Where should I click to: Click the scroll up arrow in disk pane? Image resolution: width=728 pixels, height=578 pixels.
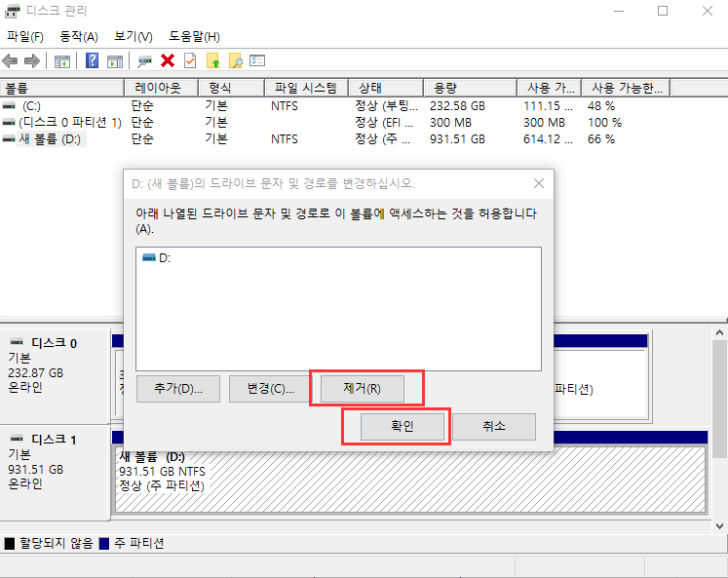coord(719,332)
